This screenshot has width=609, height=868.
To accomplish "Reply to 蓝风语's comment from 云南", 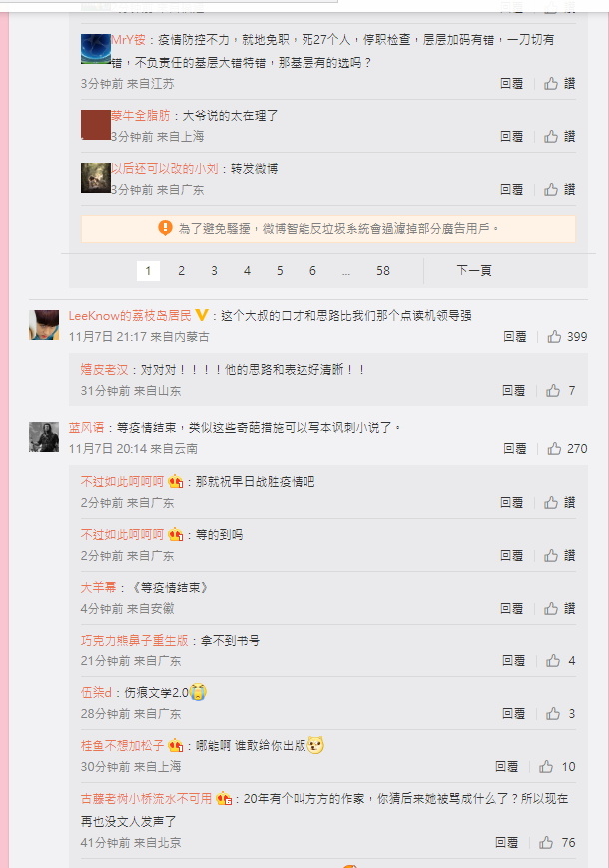I will (515, 448).
